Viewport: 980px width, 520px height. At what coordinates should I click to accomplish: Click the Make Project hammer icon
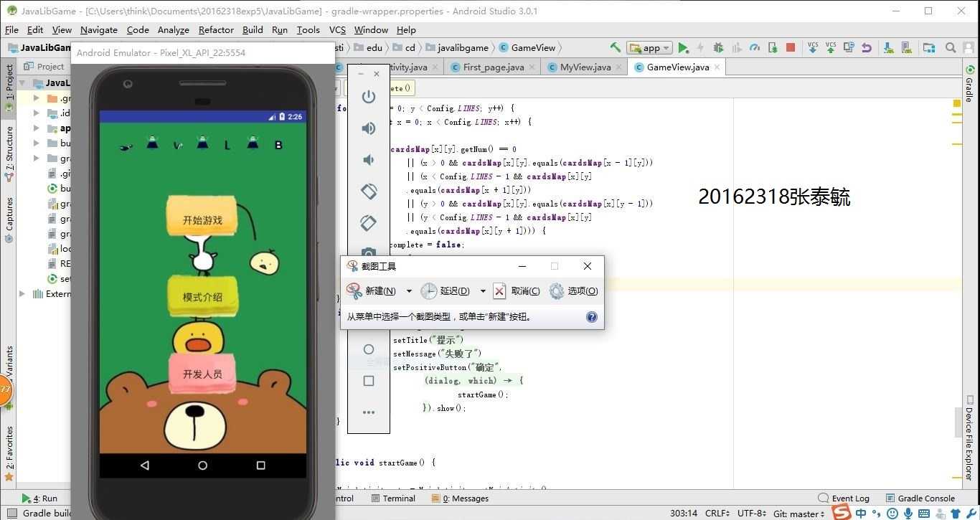[616, 47]
